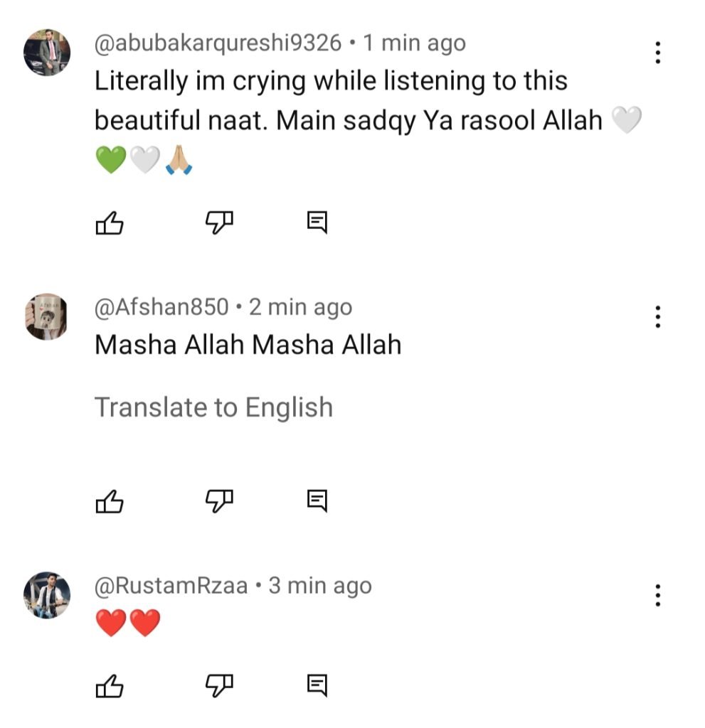Visit the @Afshan850 username link
705x728 pixels.
[161, 307]
